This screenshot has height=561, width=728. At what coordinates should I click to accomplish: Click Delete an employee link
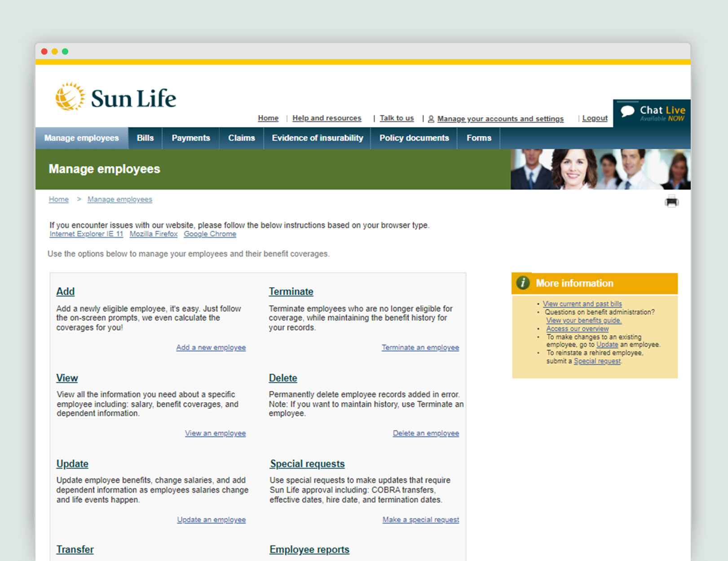[426, 433]
